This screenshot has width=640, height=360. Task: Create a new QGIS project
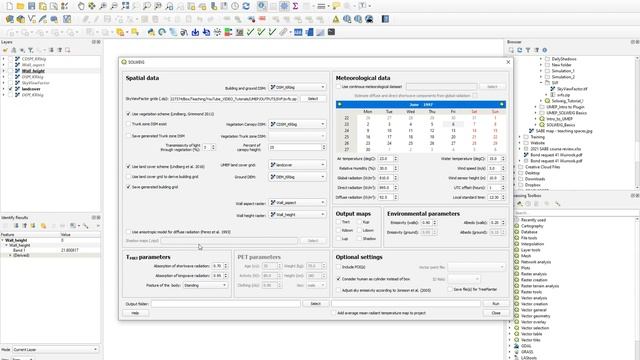point(9,6)
